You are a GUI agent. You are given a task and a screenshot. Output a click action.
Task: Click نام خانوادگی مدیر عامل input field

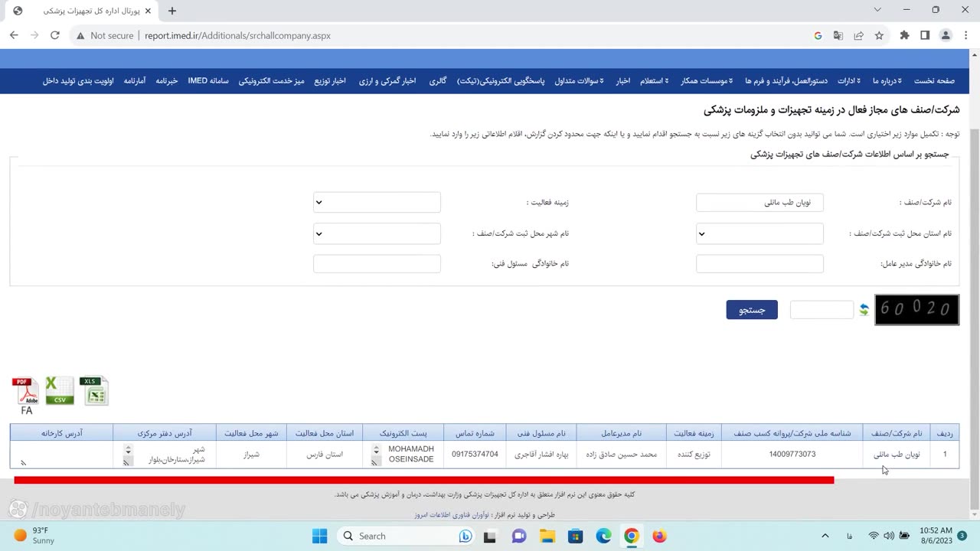coord(759,263)
